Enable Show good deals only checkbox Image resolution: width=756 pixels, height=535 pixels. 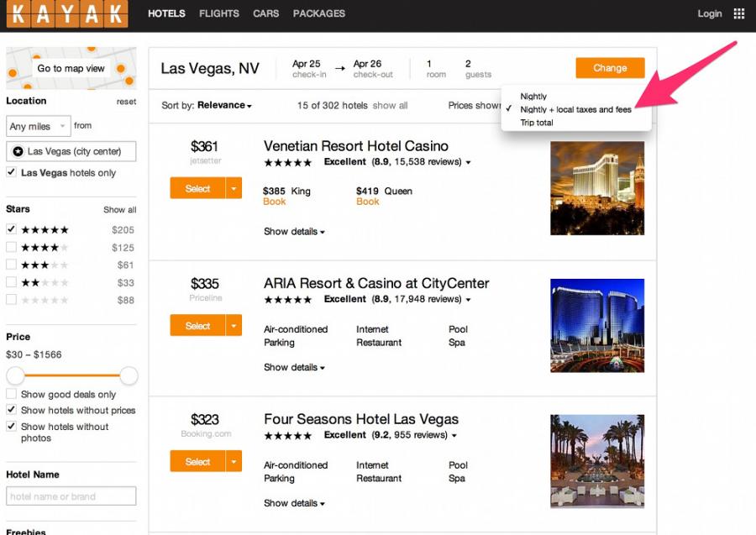(x=11, y=394)
